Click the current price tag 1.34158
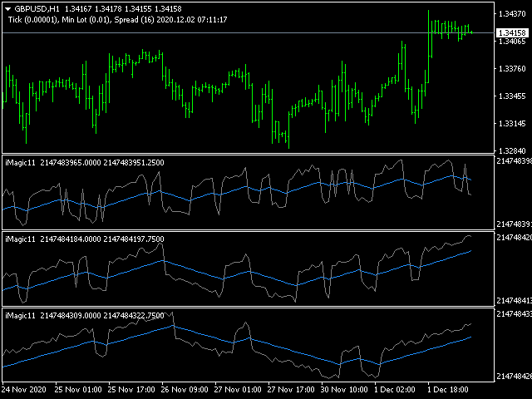The image size is (532, 399). 511,33
